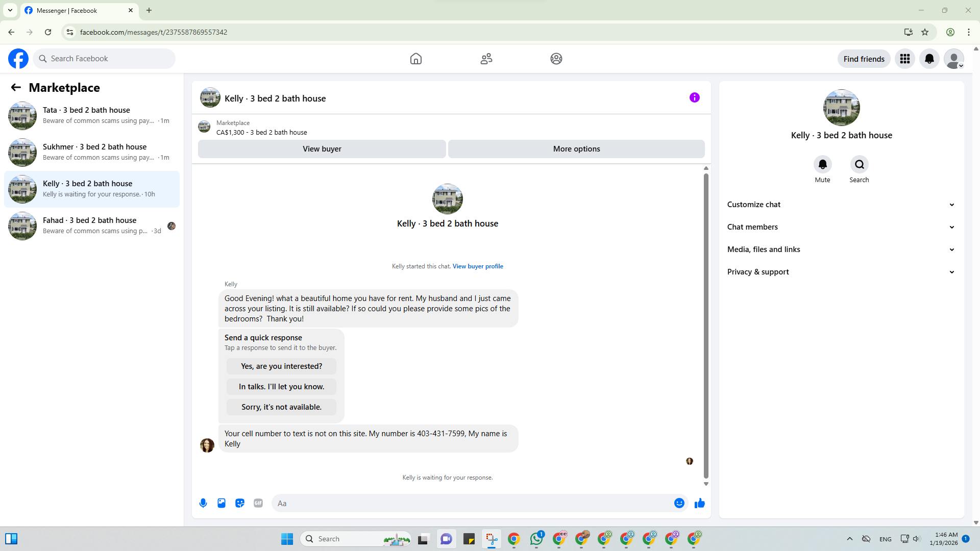The image size is (980, 551).
Task: Send quick reply "In talks. I'll let you know."
Action: tap(282, 387)
